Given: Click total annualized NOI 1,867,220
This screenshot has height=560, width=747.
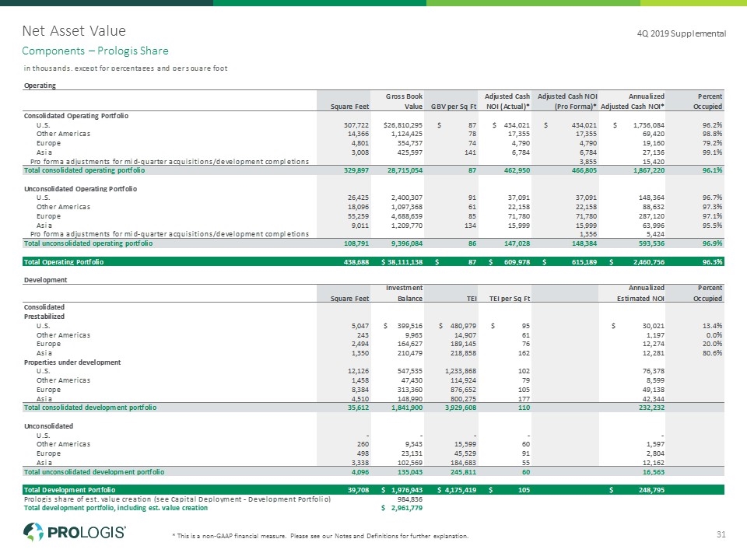Looking at the screenshot, I should (648, 170).
